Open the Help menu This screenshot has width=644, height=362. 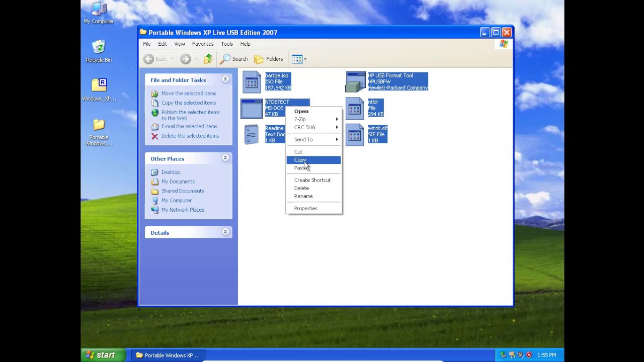[246, 44]
